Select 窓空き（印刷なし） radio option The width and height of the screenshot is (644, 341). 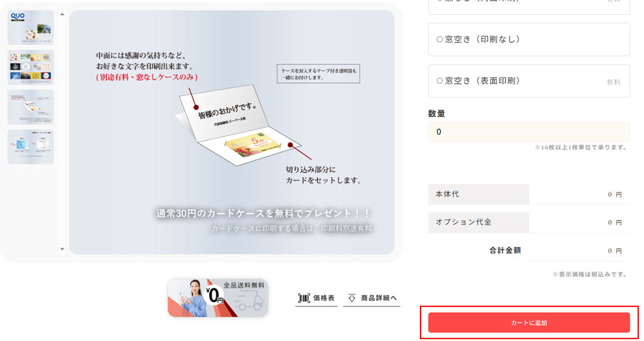coord(439,39)
